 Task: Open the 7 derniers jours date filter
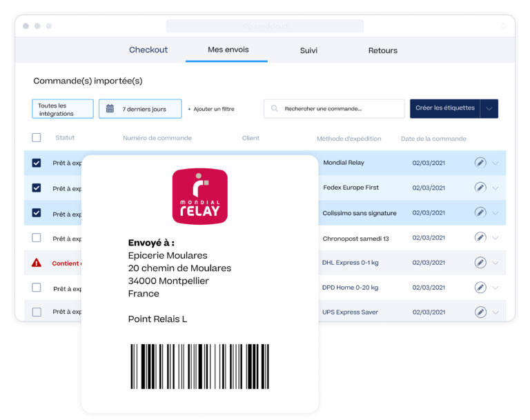tap(140, 109)
